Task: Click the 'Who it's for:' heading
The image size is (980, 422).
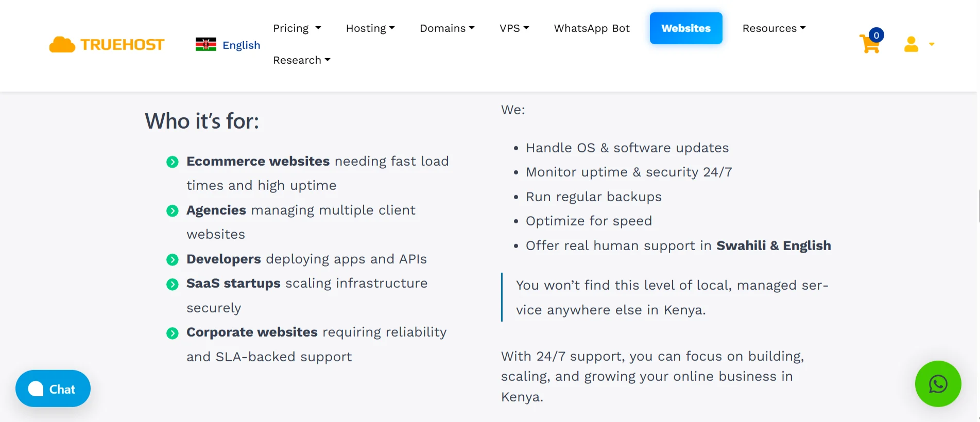Action: (202, 121)
